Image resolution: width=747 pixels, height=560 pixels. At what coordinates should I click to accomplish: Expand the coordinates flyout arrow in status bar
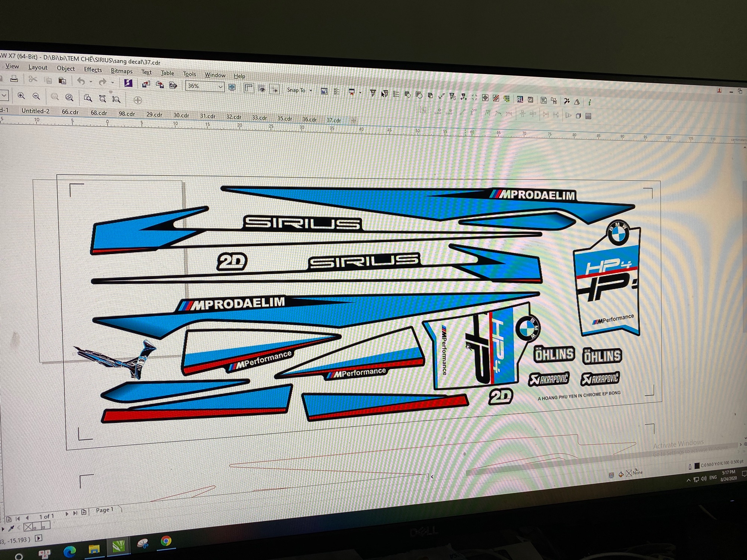pyautogui.click(x=38, y=538)
